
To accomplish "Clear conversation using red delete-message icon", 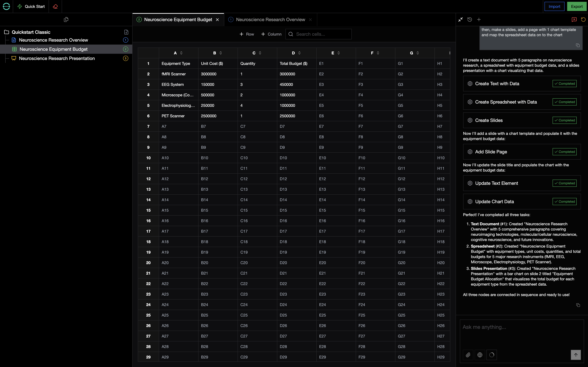I will [574, 19].
